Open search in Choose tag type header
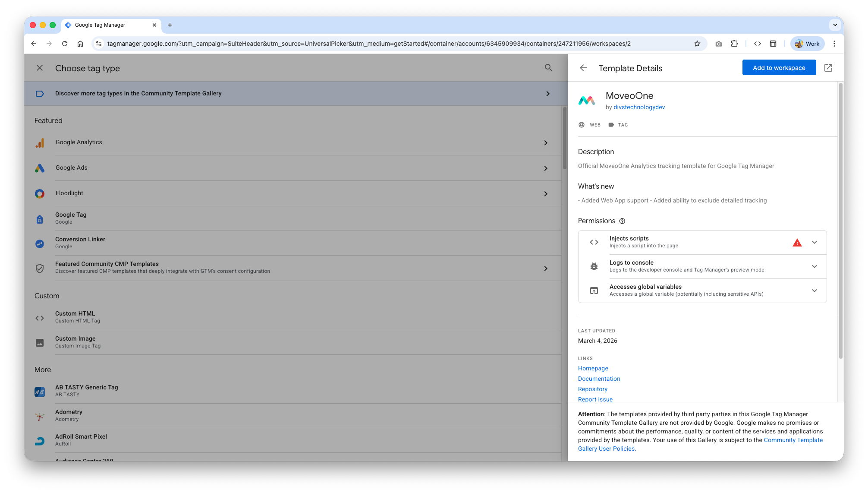868x493 pixels. tap(548, 68)
